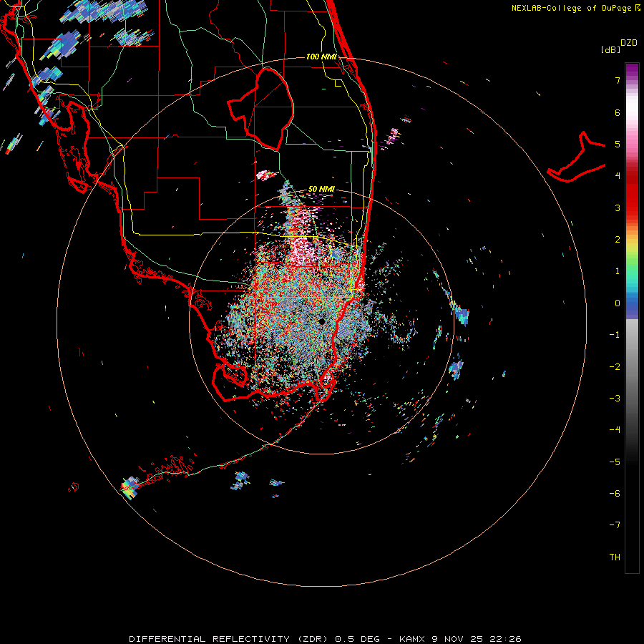Click the color scale tick label -3
Viewport: 644px width, 644px height.
tap(615, 398)
